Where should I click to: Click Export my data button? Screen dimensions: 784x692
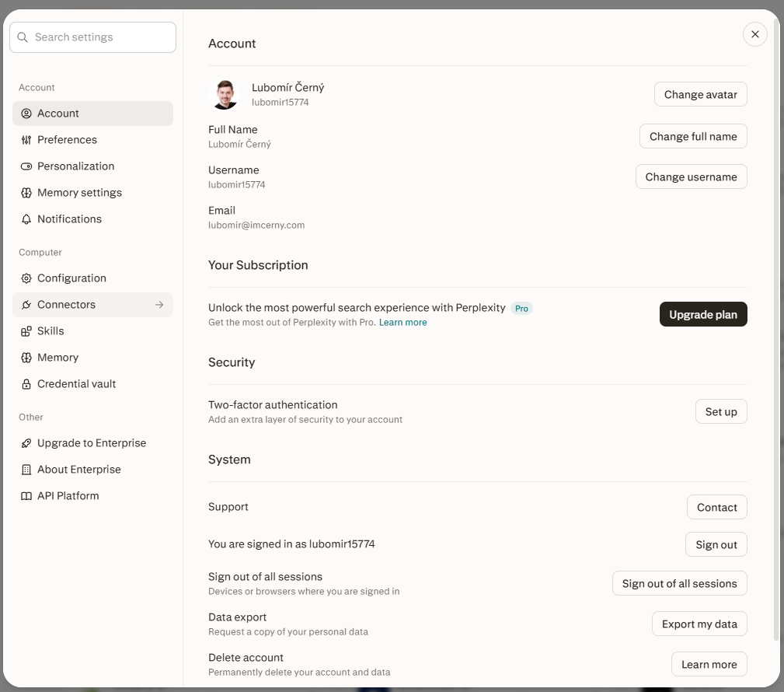(699, 624)
